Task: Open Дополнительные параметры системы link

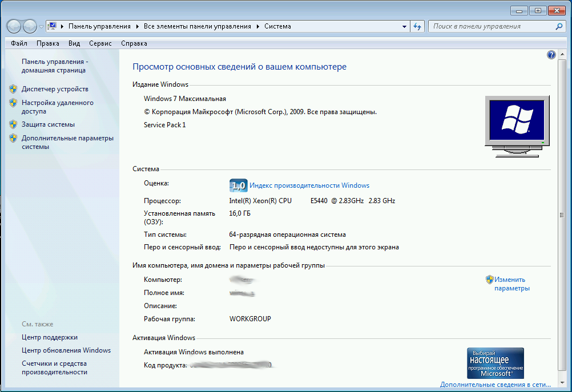Action: pyautogui.click(x=67, y=142)
